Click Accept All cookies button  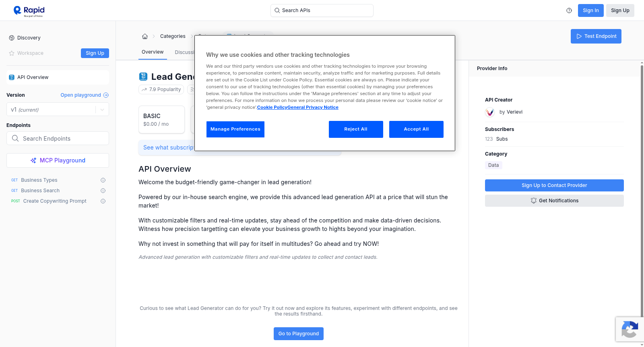pyautogui.click(x=416, y=129)
